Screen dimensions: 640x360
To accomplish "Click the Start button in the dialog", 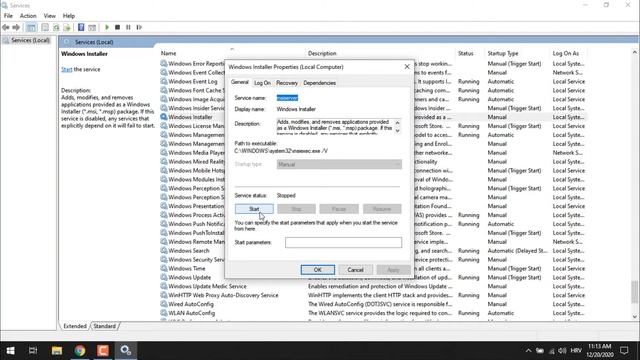I will (x=254, y=209).
